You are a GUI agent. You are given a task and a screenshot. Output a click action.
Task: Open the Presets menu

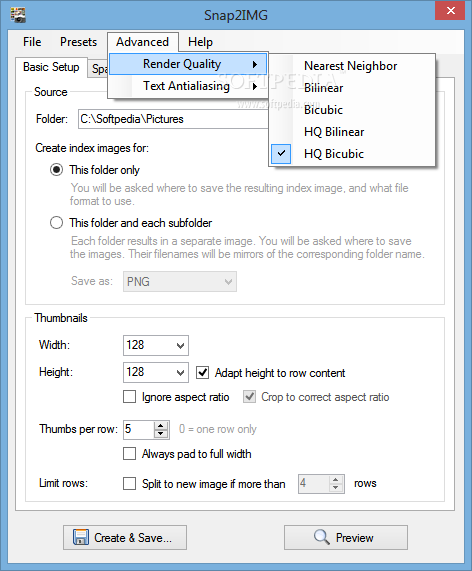(x=79, y=42)
